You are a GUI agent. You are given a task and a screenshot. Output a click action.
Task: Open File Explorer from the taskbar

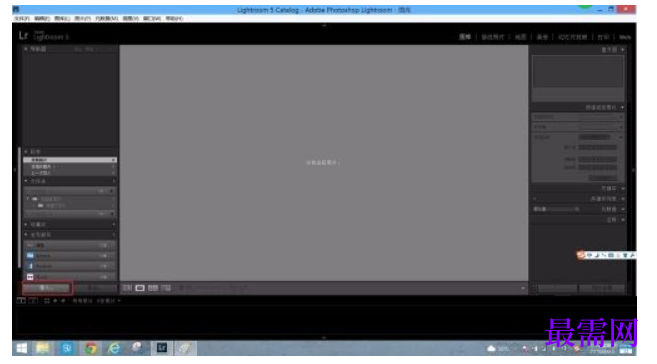pos(43,348)
